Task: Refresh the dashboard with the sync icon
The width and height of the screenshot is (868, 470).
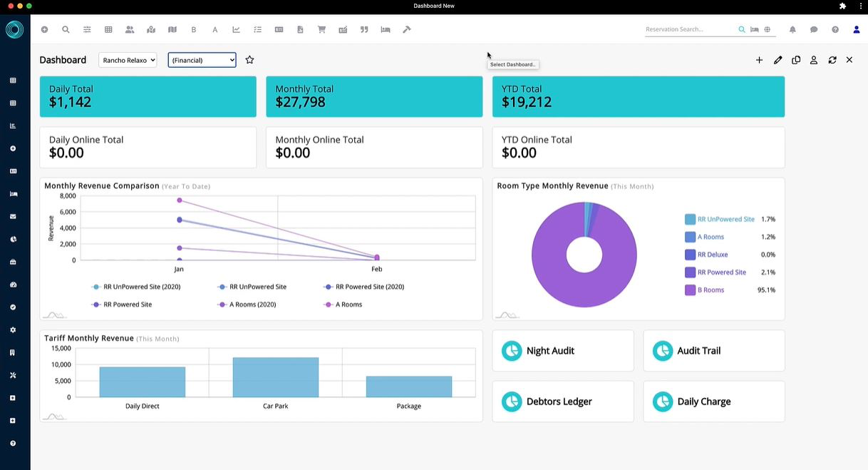Action: click(x=832, y=60)
